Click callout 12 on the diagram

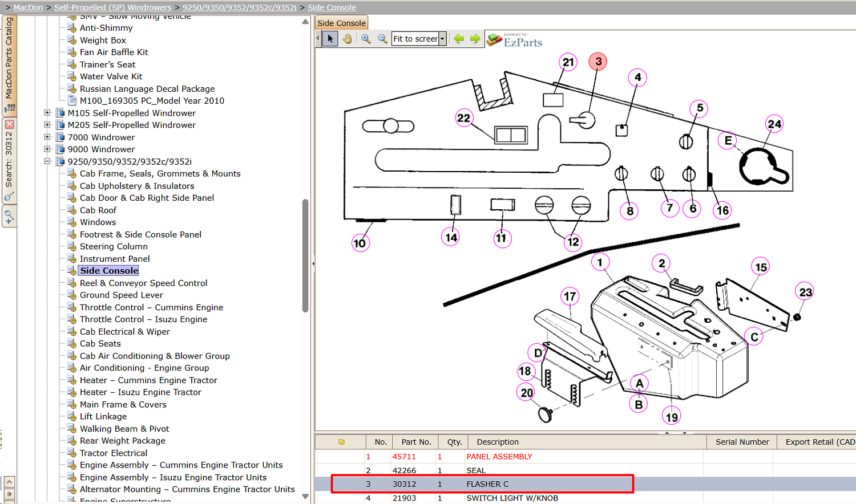pos(573,242)
